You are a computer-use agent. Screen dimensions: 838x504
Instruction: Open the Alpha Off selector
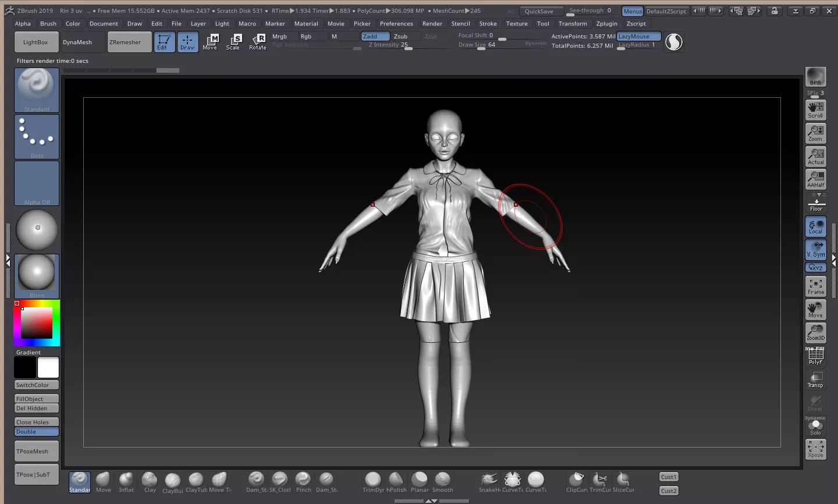(x=37, y=183)
